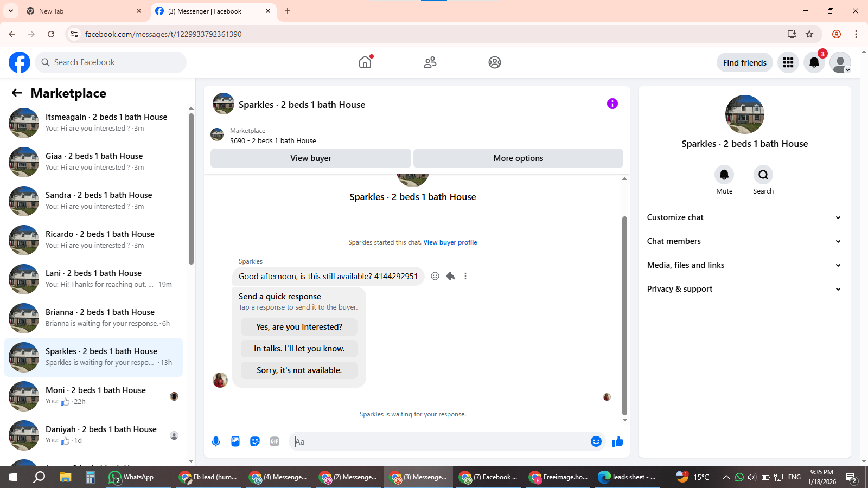Expand the Customize chat section
The image size is (868, 488).
coord(744,217)
